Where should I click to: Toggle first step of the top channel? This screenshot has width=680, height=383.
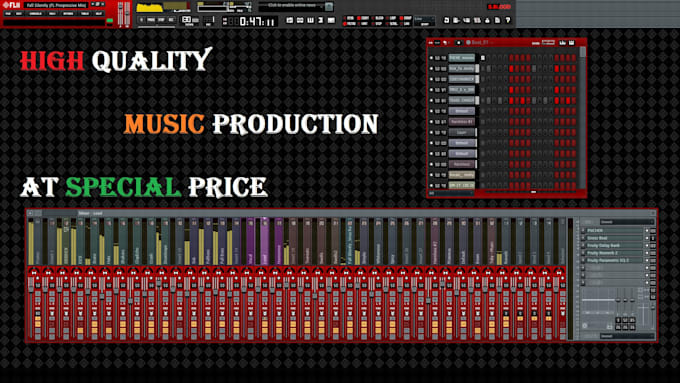[483, 58]
